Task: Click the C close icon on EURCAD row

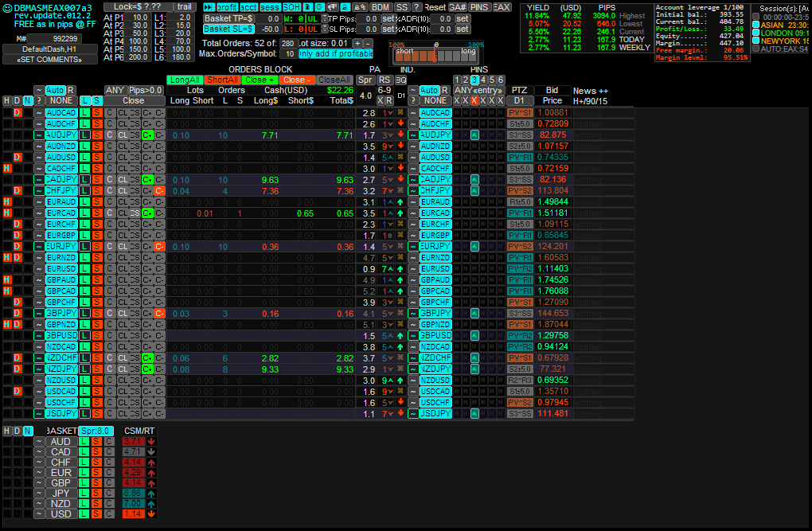Action: click(x=109, y=213)
